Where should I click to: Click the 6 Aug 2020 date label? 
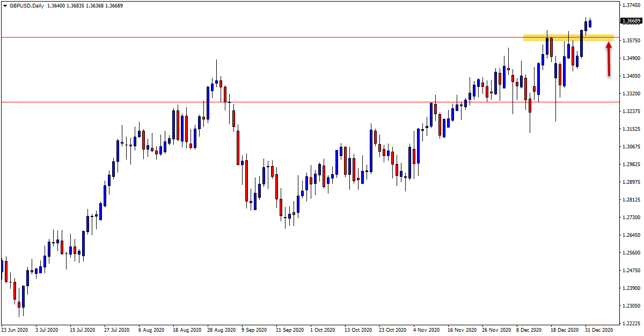click(151, 330)
